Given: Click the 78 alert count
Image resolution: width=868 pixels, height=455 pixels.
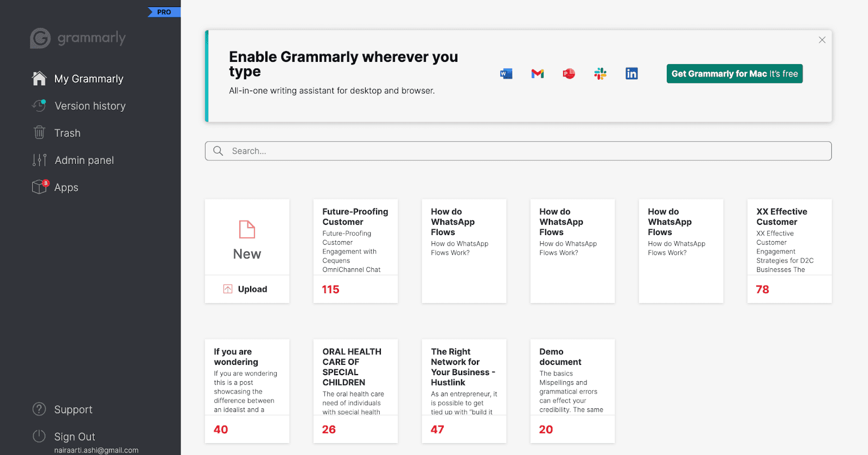Looking at the screenshot, I should click(762, 289).
